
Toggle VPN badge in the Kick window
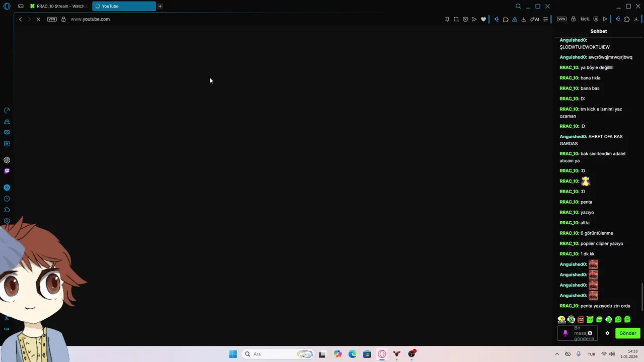[x=561, y=19]
